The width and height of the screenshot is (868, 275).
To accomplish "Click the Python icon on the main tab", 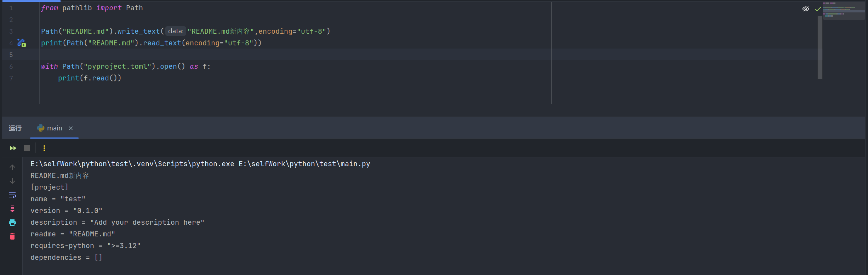I will (41, 128).
